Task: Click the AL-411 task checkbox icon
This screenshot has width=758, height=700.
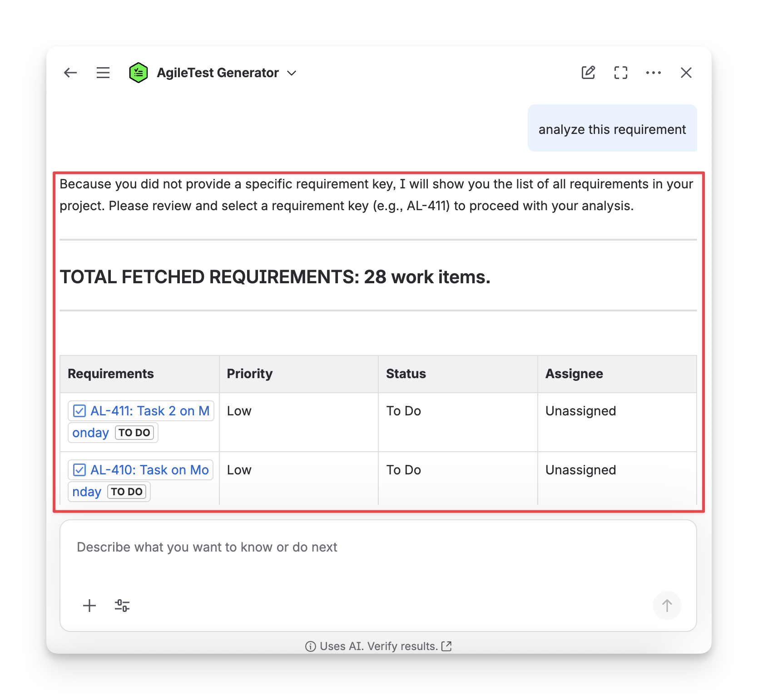Action: [x=79, y=411]
